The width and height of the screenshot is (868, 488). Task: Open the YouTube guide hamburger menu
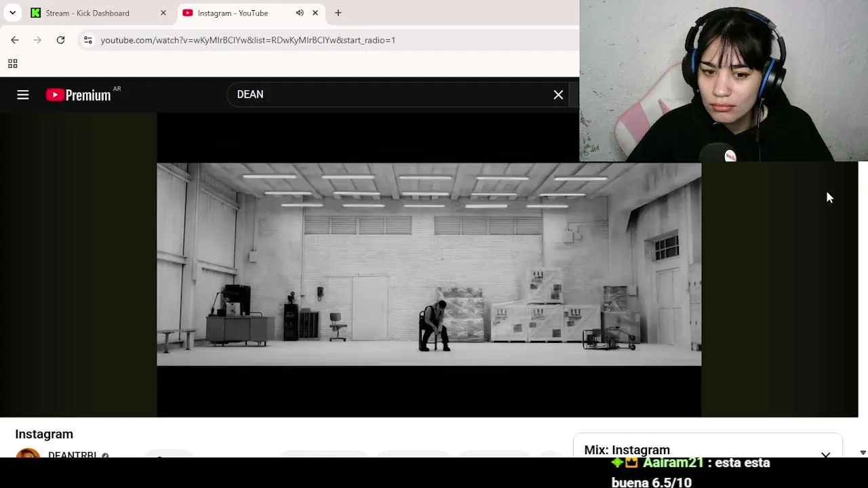(23, 95)
